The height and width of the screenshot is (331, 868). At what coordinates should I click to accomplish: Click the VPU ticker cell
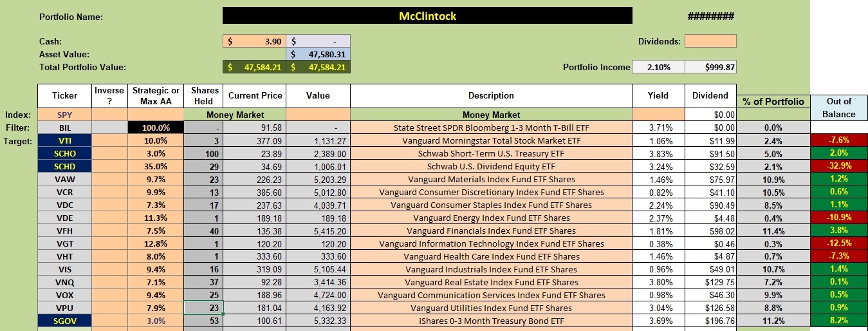[x=64, y=308]
